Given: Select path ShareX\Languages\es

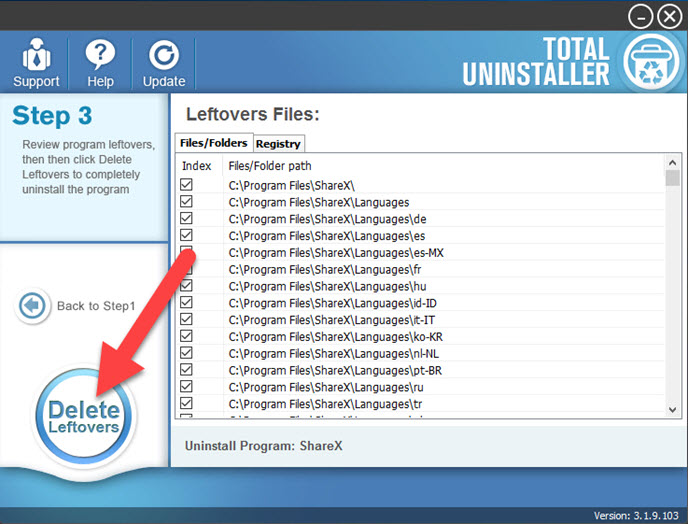Looking at the screenshot, I should (327, 236).
